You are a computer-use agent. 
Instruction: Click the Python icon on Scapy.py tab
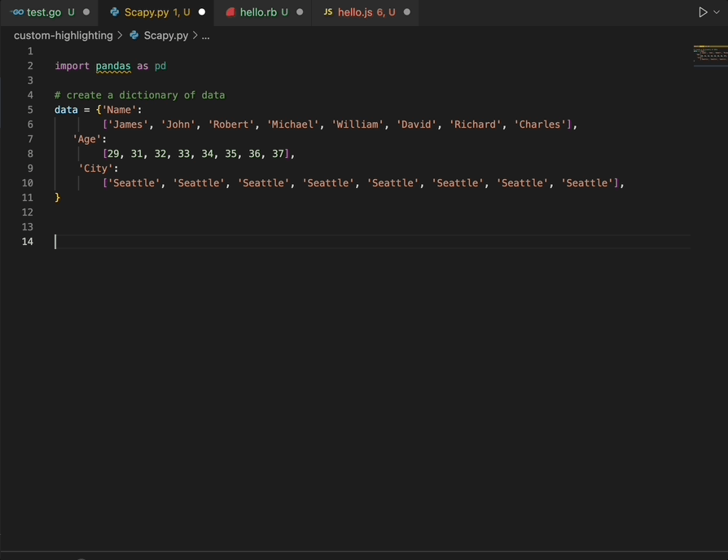[x=115, y=12]
